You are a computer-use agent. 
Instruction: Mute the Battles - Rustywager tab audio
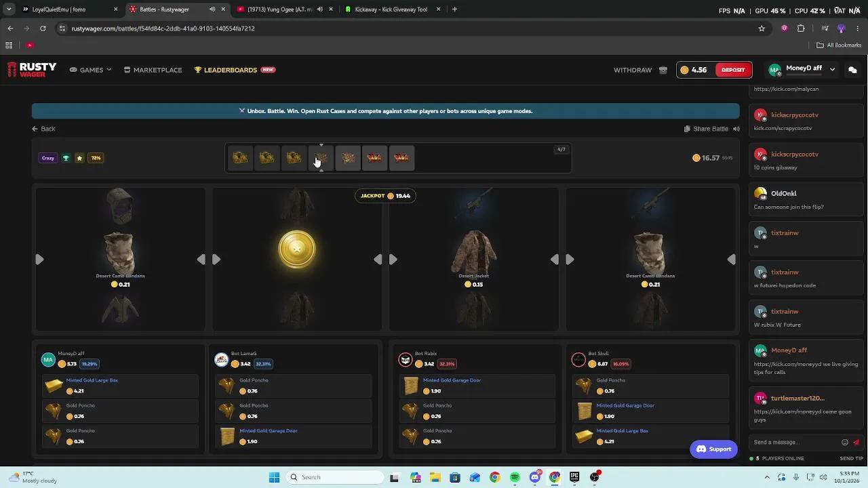coord(212,9)
